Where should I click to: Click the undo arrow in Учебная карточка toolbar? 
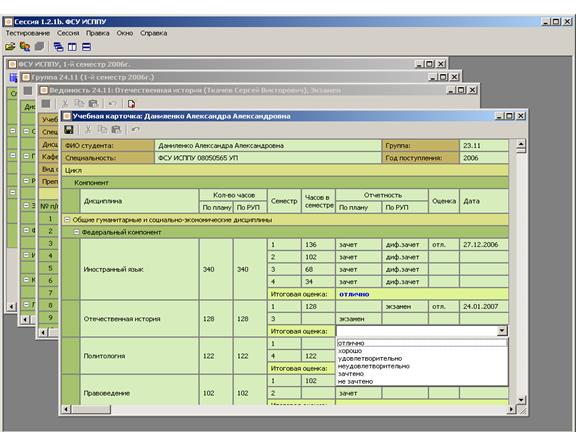coord(136,129)
